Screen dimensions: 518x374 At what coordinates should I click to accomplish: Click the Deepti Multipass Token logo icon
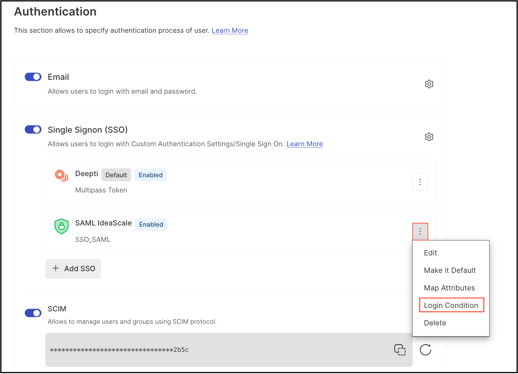61,176
